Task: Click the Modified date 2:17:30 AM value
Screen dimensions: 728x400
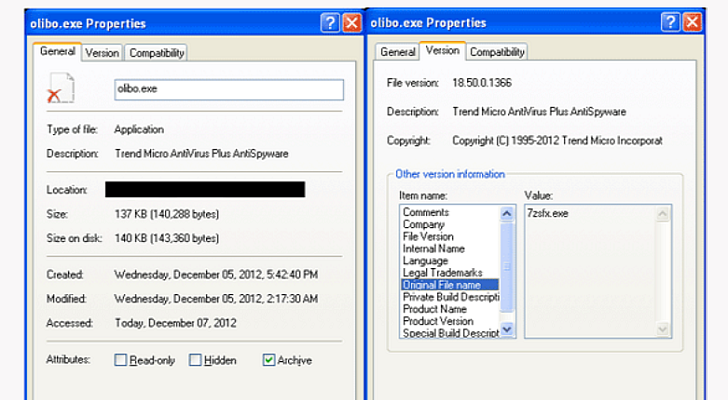Action: click(216, 299)
